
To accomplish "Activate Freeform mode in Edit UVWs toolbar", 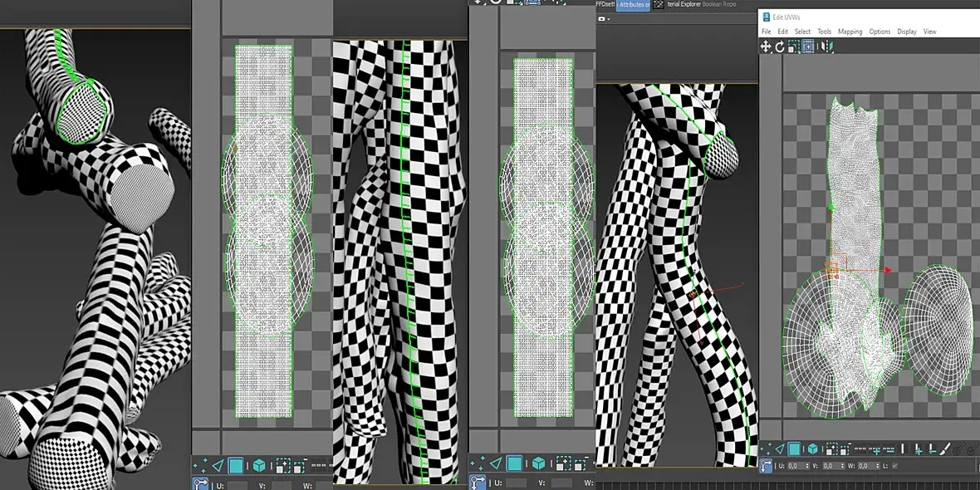I will pos(808,47).
